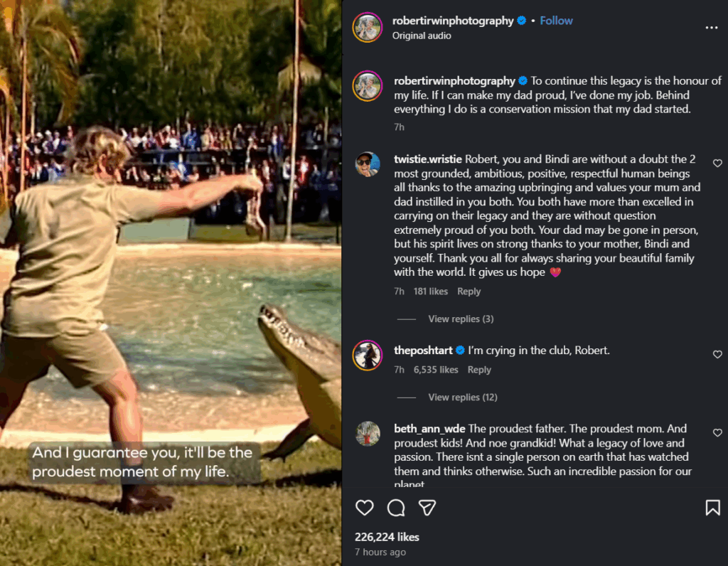Open the Original audio link
This screenshot has height=566, width=728.
pos(422,36)
